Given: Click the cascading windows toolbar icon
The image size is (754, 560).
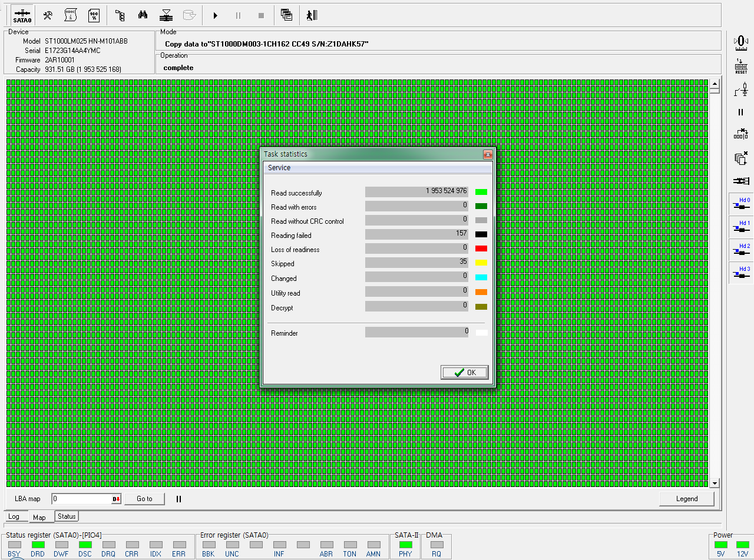Looking at the screenshot, I should 287,15.
